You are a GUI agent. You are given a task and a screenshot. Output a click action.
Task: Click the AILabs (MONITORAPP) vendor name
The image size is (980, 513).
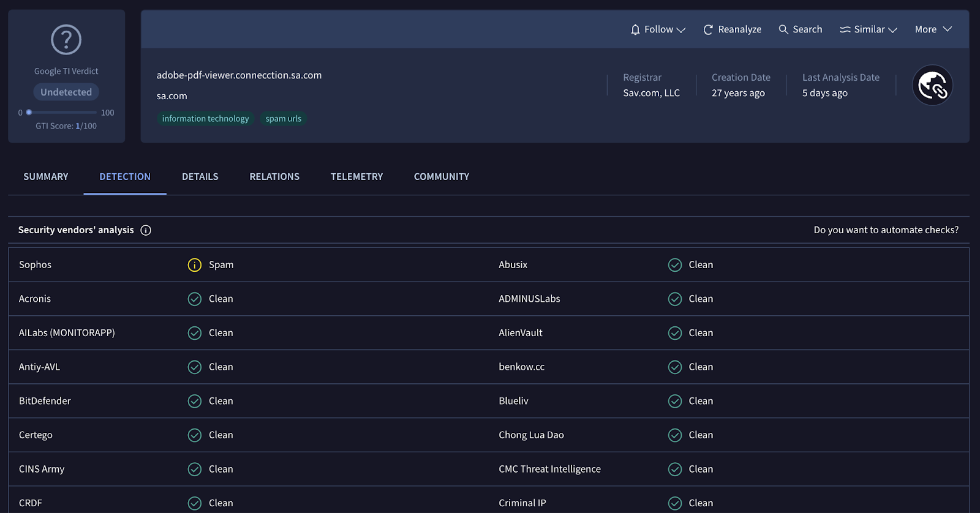tap(67, 333)
